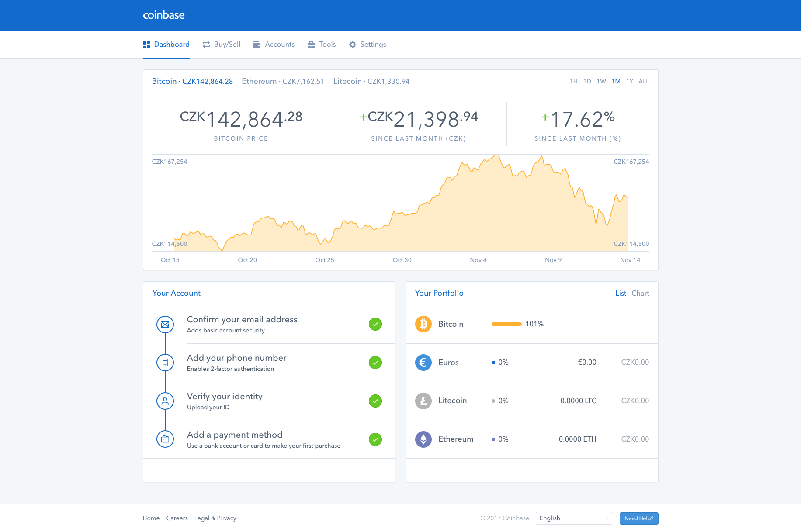This screenshot has height=532, width=801.
Task: Open the Home footer link
Action: coord(151,518)
